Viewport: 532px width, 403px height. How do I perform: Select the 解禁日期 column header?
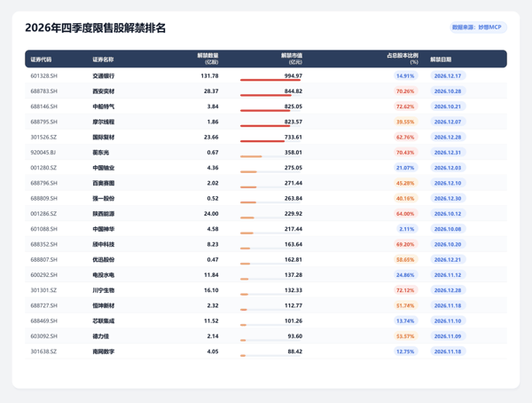[441, 59]
